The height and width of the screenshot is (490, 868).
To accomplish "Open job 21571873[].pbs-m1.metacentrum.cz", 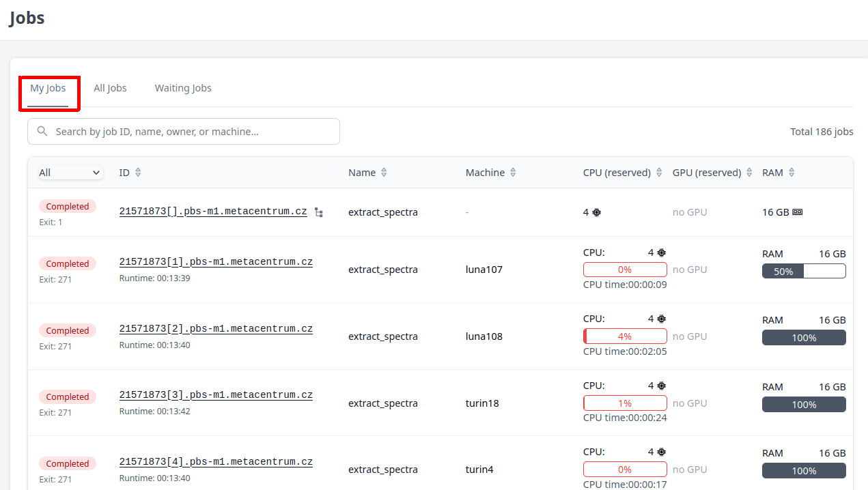I will pos(213,212).
